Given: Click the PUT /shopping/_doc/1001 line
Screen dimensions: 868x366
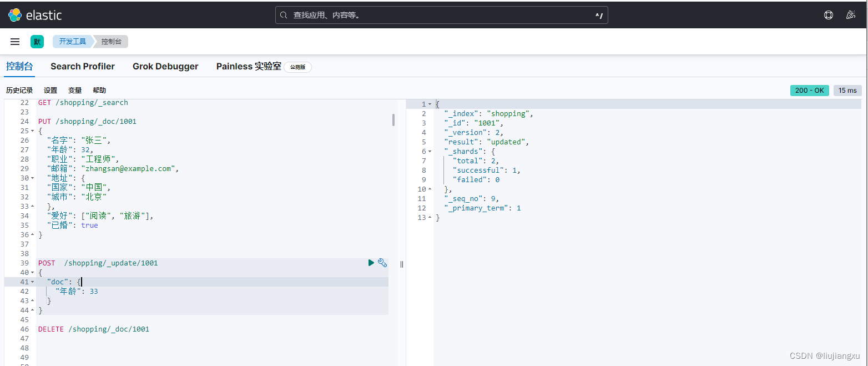Looking at the screenshot, I should click(x=87, y=121).
